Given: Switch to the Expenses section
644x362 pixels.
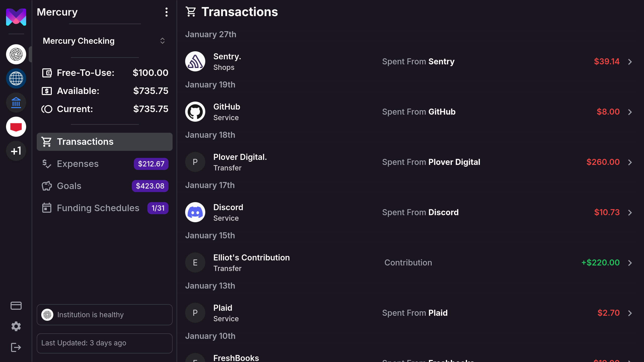Looking at the screenshot, I should 78,164.
